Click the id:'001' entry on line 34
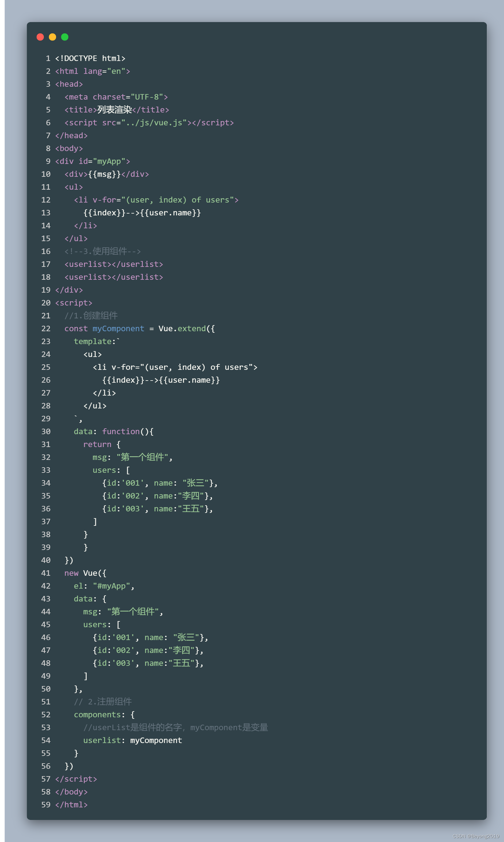 [160, 483]
